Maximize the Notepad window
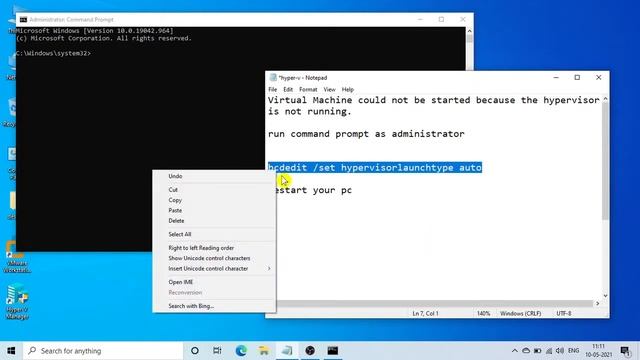This screenshot has width=640, height=360. 577,78
